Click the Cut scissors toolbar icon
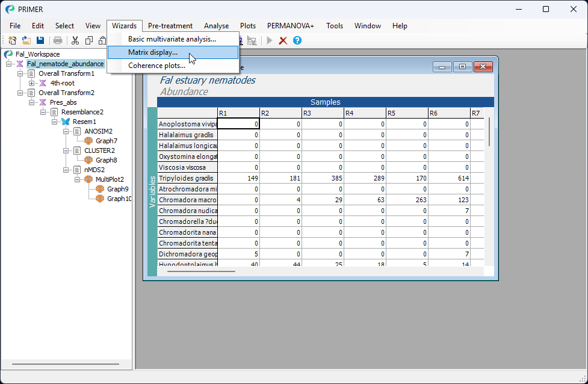Screen dimensions: 588x384 click(75, 40)
